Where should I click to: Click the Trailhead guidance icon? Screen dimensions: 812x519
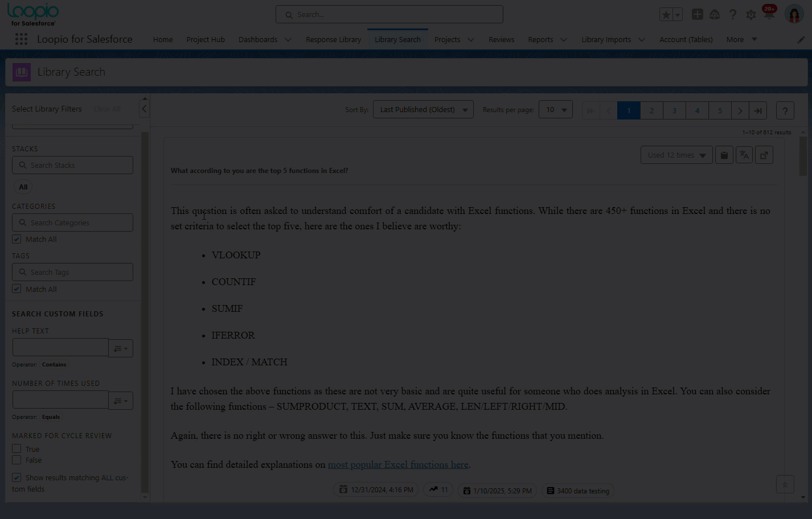click(715, 15)
